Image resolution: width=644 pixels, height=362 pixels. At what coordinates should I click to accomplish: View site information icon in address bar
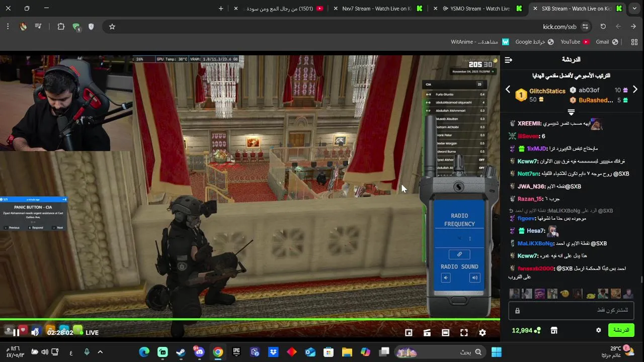(585, 27)
